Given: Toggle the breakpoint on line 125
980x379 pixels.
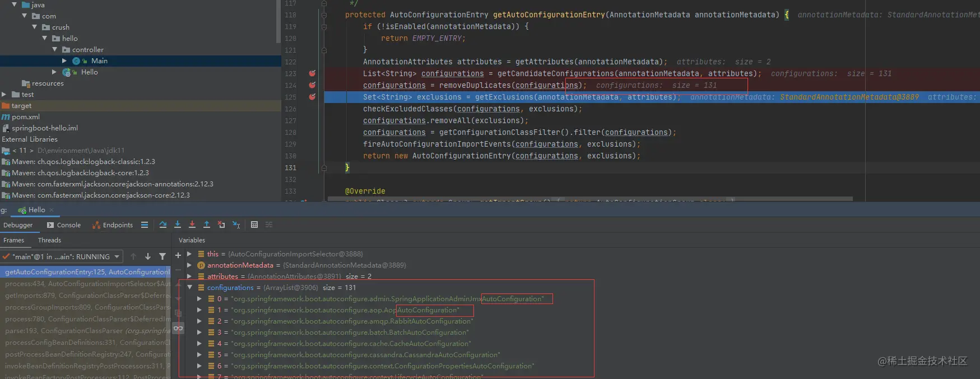Looking at the screenshot, I should coord(312,97).
